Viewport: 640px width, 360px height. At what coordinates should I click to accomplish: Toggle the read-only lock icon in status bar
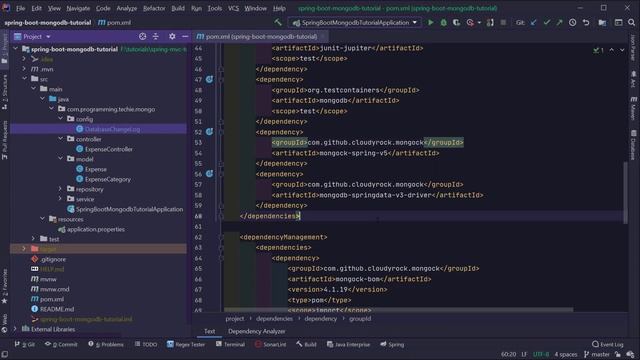click(x=618, y=354)
